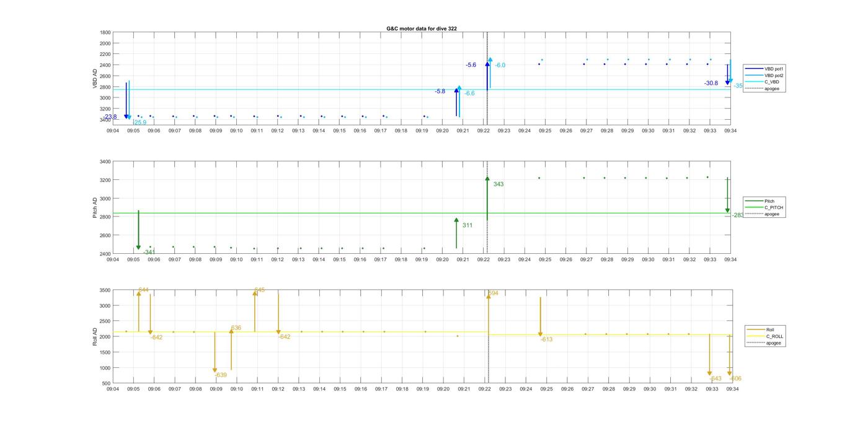The width and height of the screenshot is (868, 430).
Task: Click the '1500' y-tick in Roll plot
Action: tap(105, 352)
